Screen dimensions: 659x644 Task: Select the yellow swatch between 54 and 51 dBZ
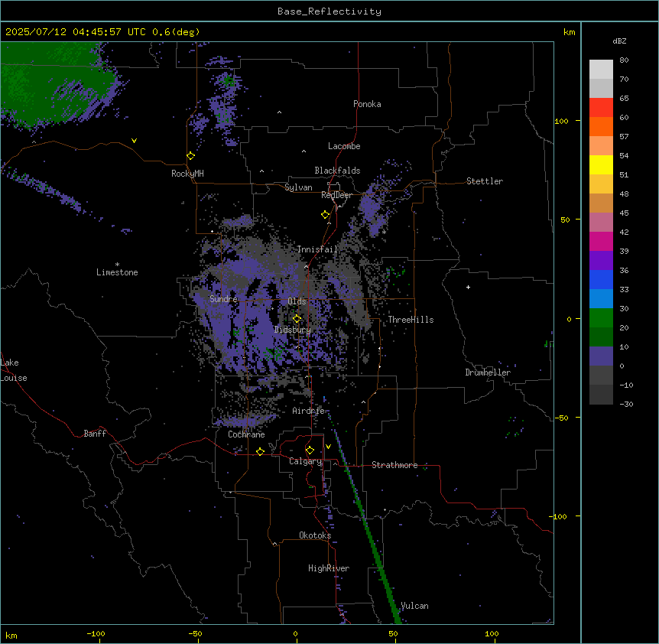(601, 164)
